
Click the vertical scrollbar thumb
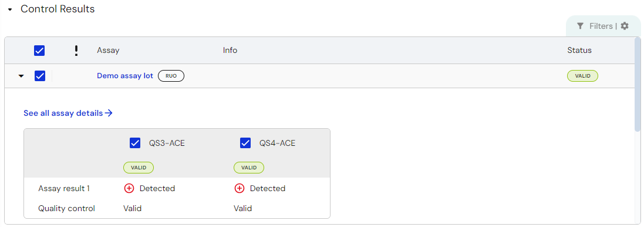pos(638,84)
